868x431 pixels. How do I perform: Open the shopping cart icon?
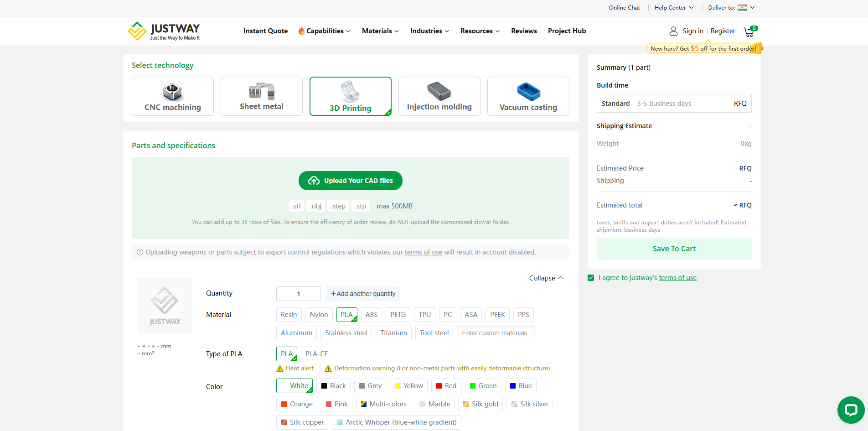[x=749, y=31]
